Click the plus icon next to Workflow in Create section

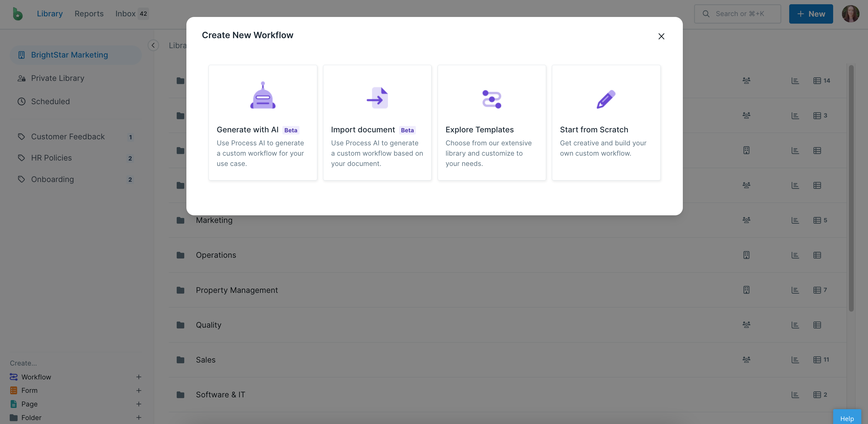pyautogui.click(x=139, y=376)
